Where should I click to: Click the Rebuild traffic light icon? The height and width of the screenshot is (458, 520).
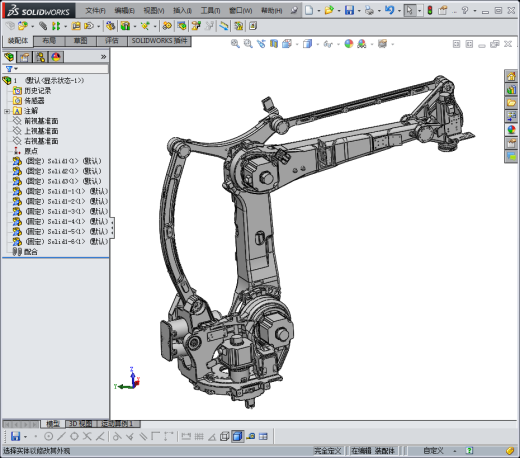430,10
